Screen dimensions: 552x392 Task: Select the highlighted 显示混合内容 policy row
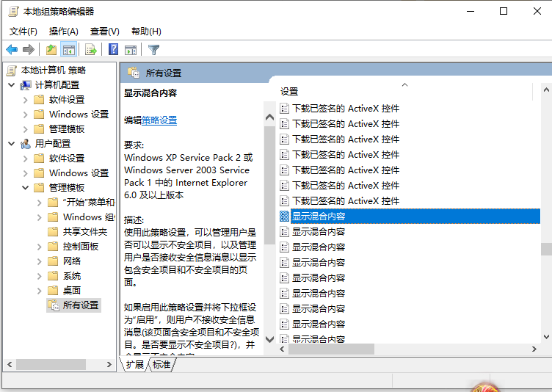coord(319,216)
